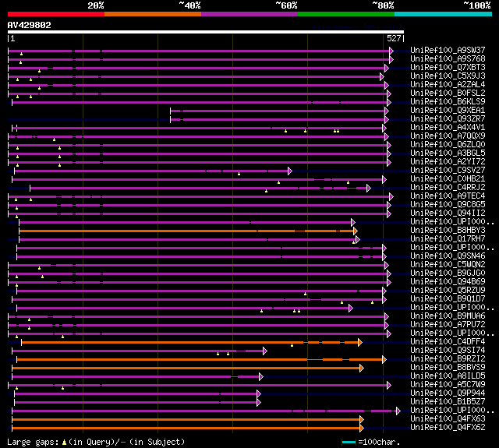Choose hit label UniRef100_A3BGL5
Screen dimensions: 499x448
[x=448, y=153]
